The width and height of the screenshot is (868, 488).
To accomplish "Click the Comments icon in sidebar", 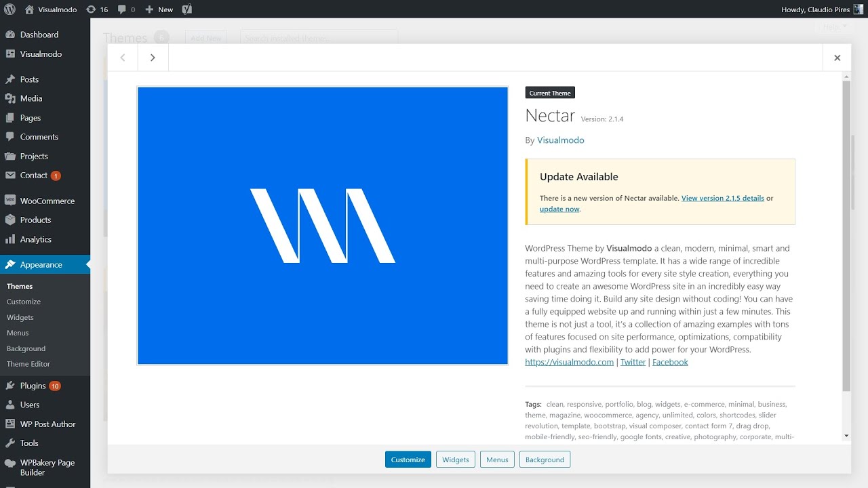I will (10, 137).
